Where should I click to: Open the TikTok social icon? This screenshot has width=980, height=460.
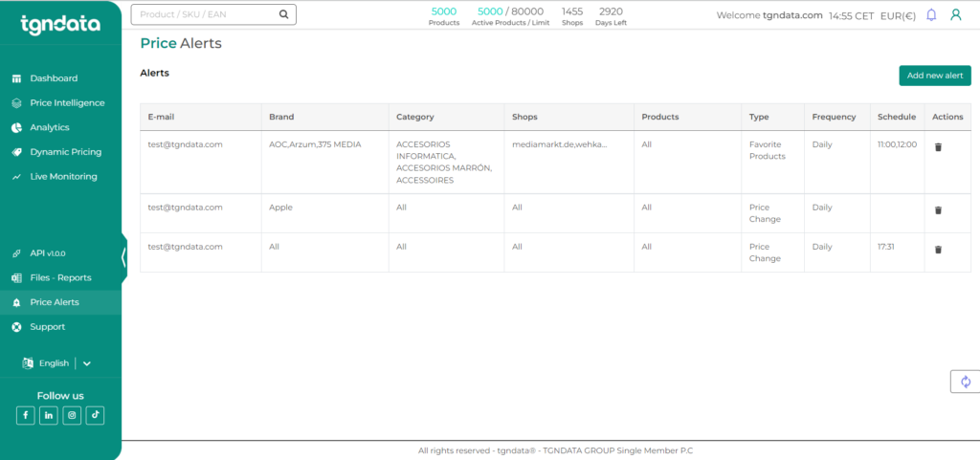pyautogui.click(x=95, y=415)
